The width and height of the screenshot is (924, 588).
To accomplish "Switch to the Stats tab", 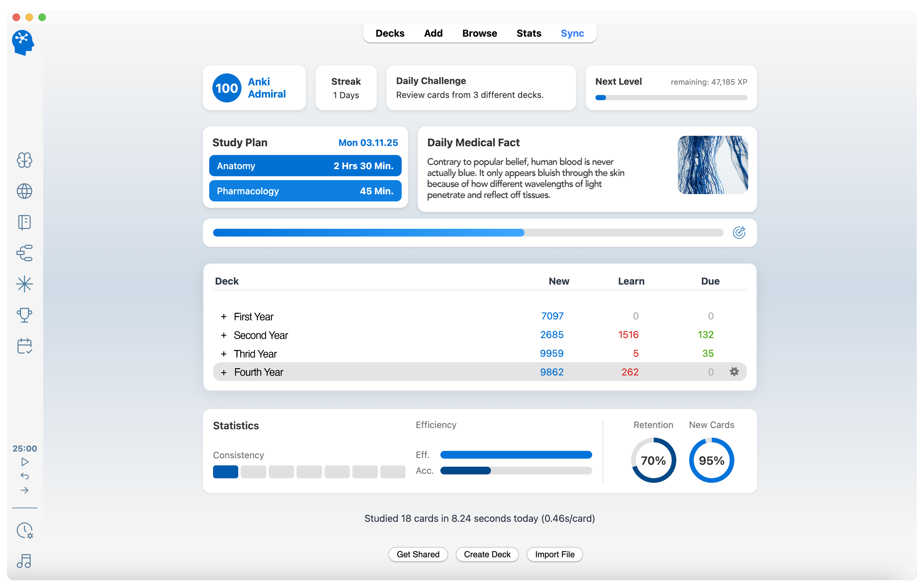I will 528,33.
